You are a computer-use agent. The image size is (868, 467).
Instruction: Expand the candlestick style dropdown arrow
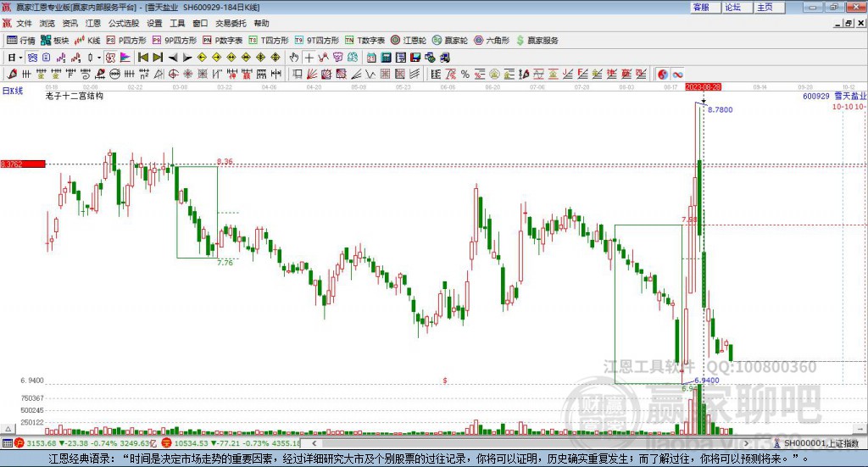tap(99, 58)
